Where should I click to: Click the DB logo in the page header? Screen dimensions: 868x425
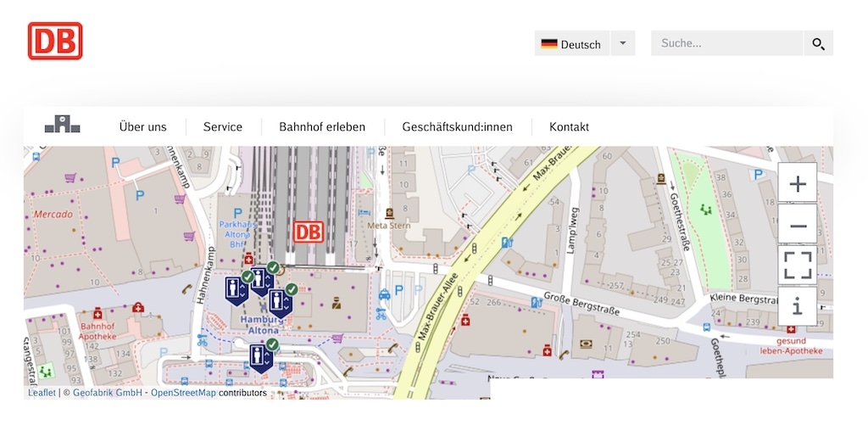click(x=55, y=41)
